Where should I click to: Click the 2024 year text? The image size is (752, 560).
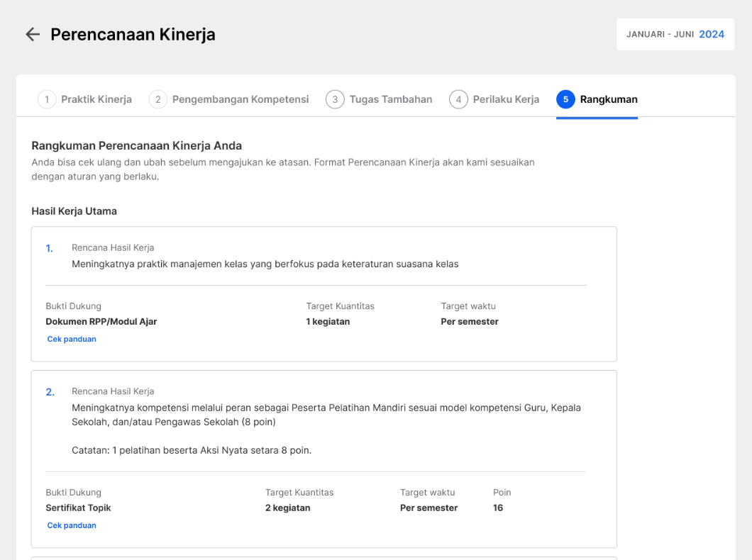click(712, 34)
